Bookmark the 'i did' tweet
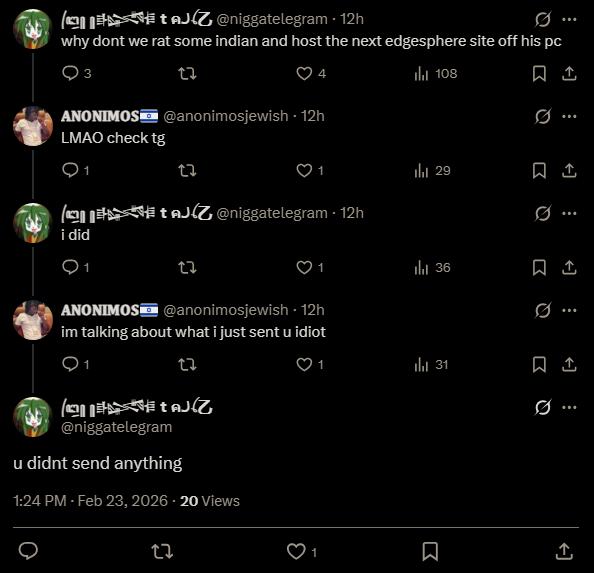This screenshot has height=573, width=594. (539, 267)
